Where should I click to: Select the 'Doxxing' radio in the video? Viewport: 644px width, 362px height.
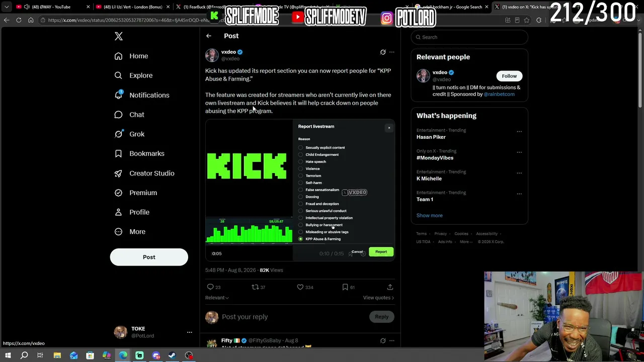coord(300,197)
